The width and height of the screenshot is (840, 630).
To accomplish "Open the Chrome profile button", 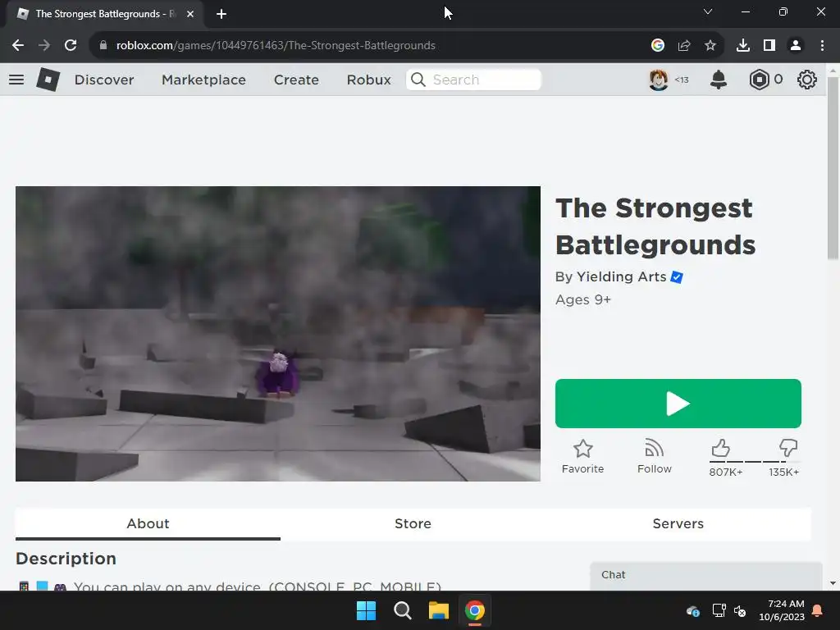I will click(796, 46).
